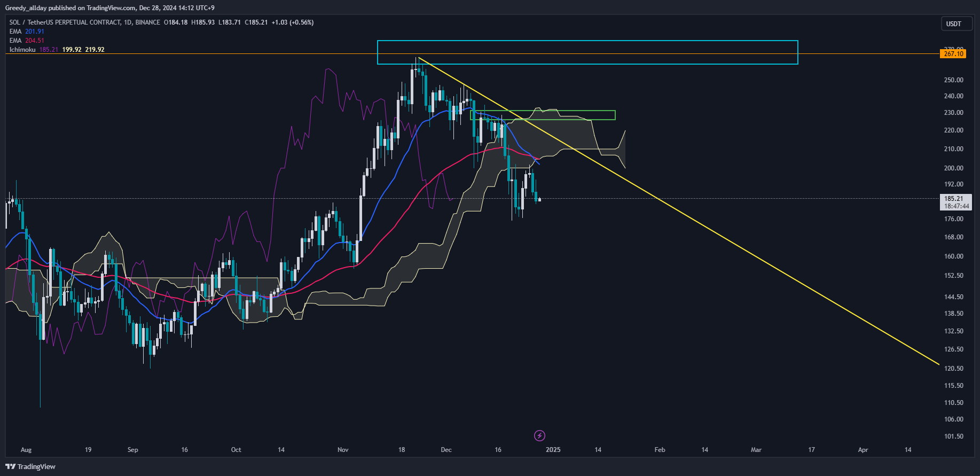Click the 120.50 price axis label
Image resolution: width=980 pixels, height=476 pixels.
point(954,369)
